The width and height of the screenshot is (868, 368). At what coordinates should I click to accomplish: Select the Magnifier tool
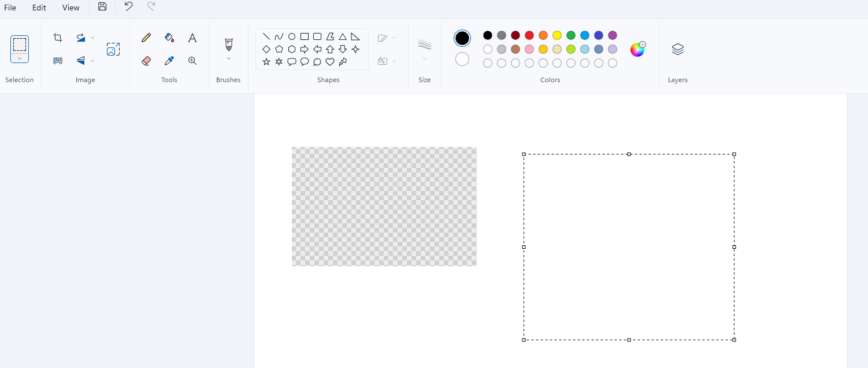click(x=192, y=60)
